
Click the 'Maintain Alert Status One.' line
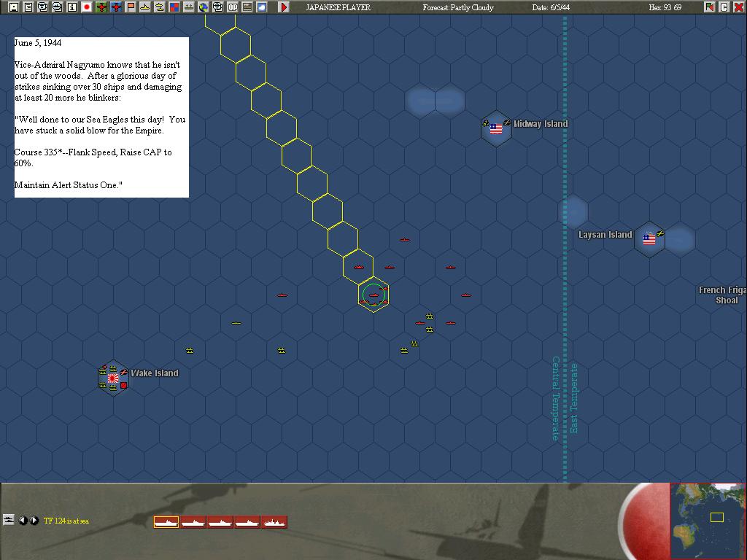[x=68, y=185]
